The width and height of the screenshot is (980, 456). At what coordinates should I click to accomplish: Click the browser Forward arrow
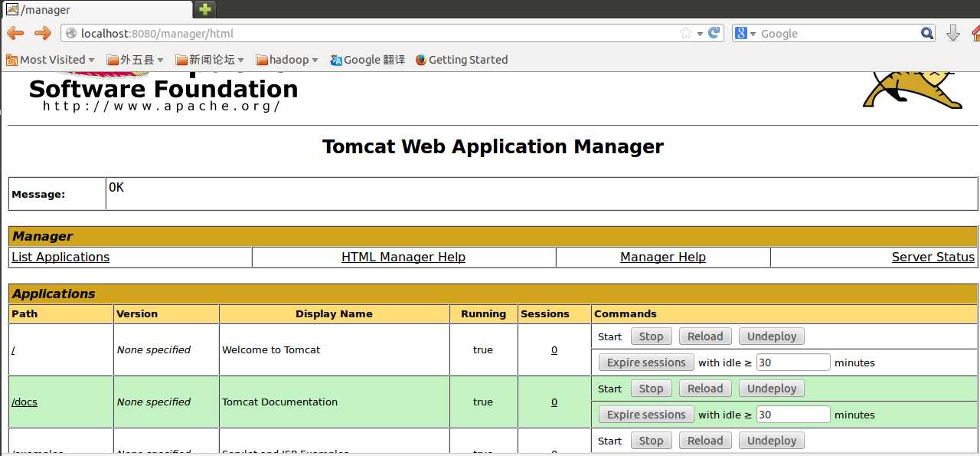point(43,33)
